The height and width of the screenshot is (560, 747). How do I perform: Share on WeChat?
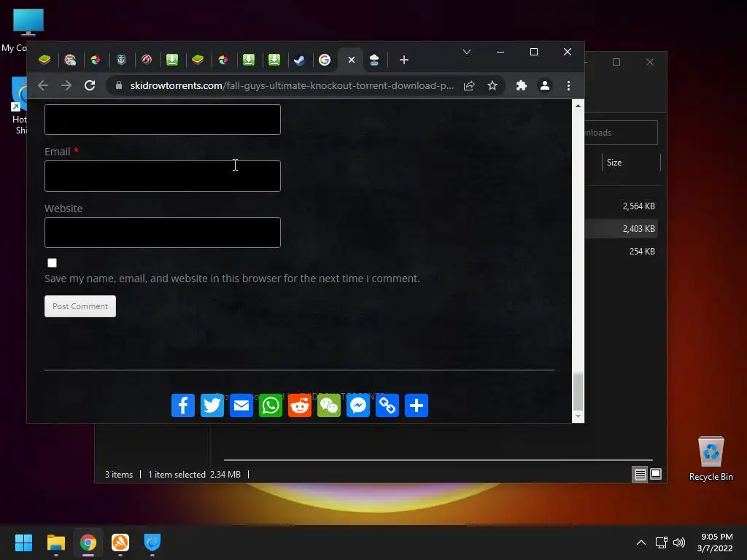pyautogui.click(x=329, y=405)
